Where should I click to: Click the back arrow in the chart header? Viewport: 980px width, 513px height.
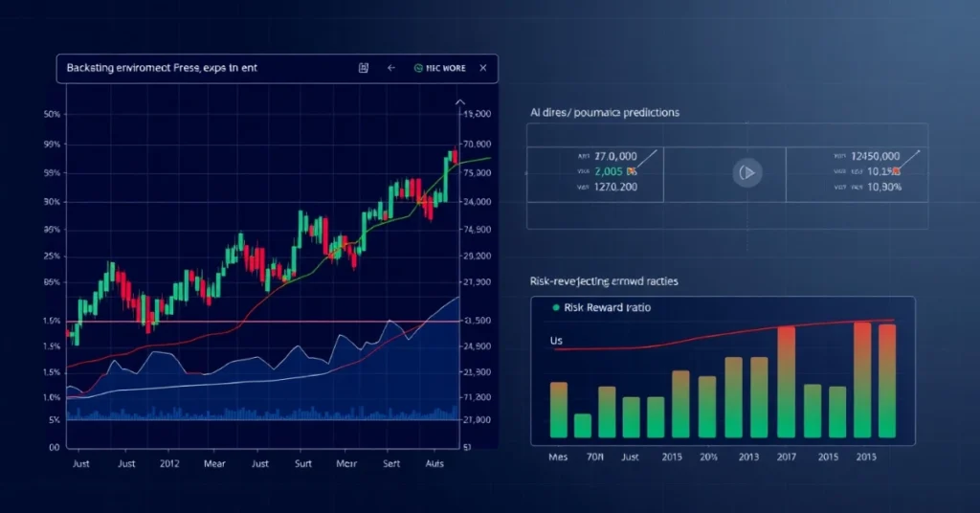tap(390, 68)
